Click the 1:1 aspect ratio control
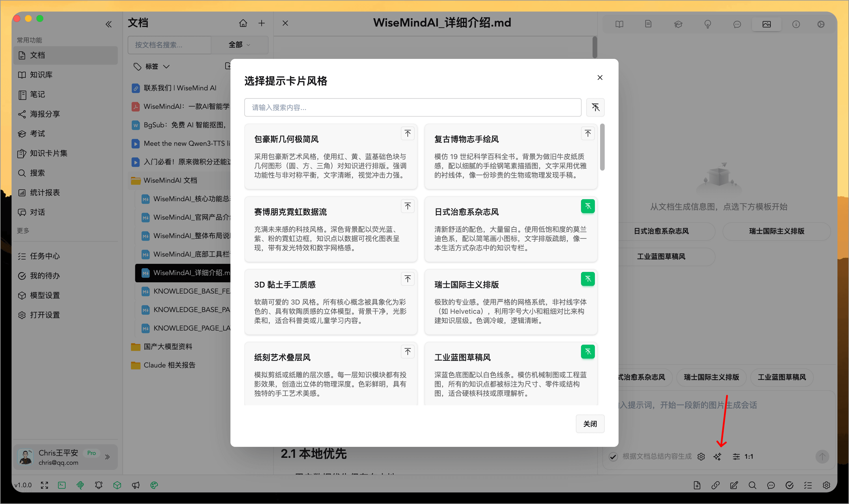This screenshot has width=849, height=504. (748, 456)
